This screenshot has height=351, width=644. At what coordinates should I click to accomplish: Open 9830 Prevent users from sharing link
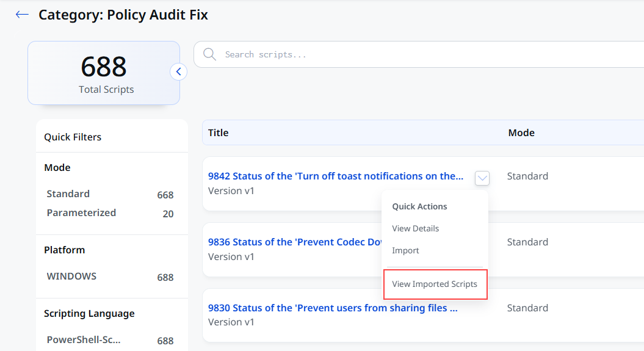(333, 308)
